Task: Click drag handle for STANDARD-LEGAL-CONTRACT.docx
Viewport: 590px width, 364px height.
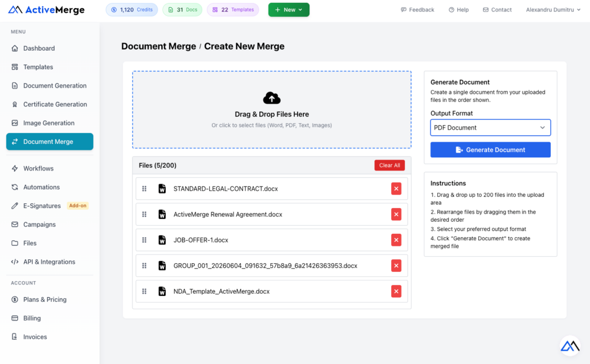Action: tap(144, 189)
